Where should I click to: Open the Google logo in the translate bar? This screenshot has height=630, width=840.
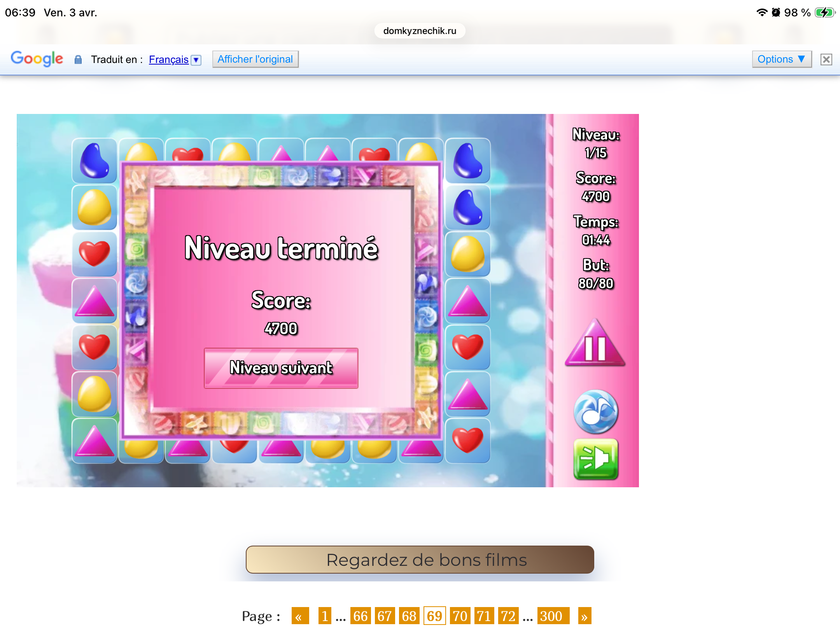(37, 59)
